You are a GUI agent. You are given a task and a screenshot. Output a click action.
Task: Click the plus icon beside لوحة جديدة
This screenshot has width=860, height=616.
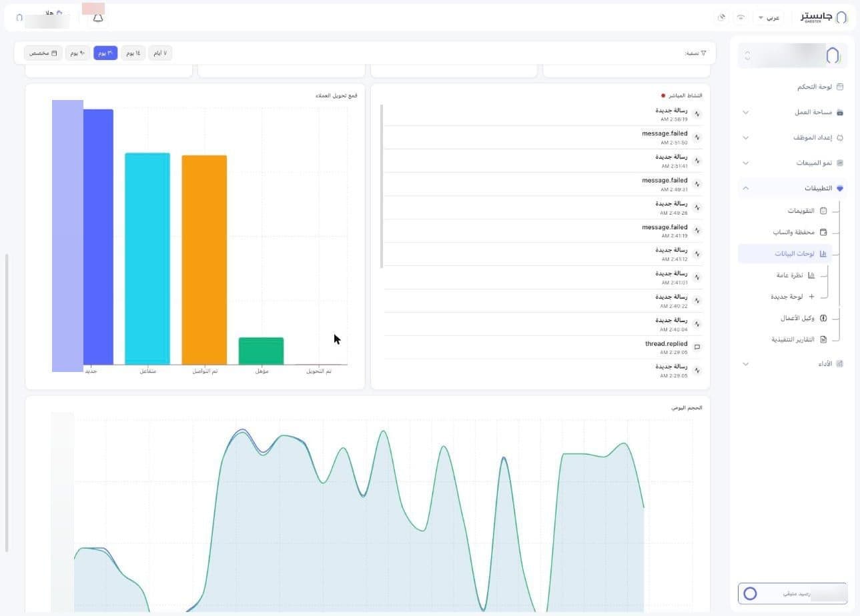tap(811, 297)
